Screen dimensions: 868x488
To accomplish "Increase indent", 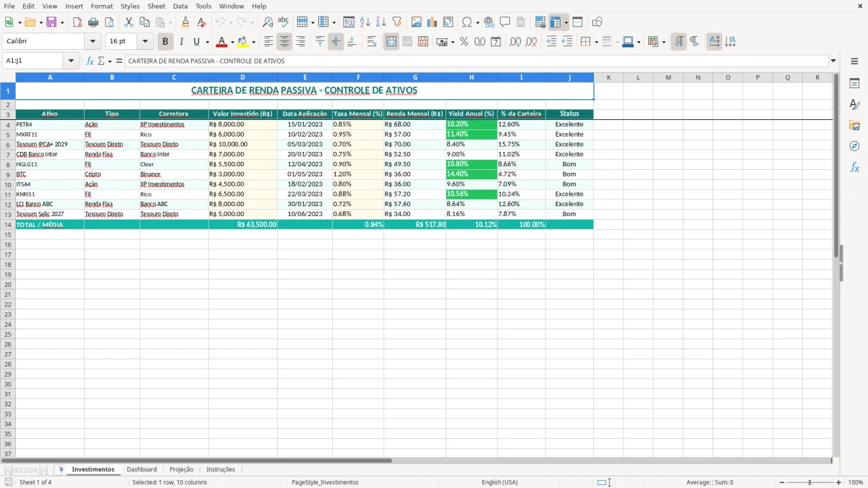I will tap(551, 42).
